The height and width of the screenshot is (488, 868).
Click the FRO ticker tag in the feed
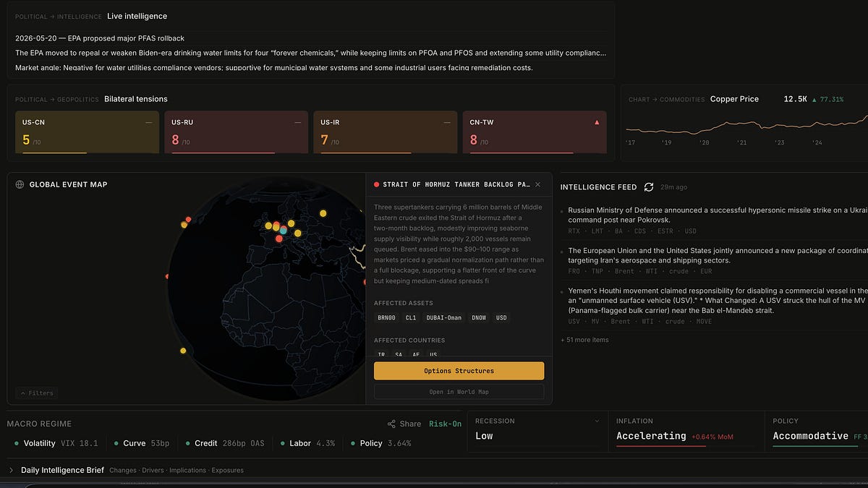[574, 271]
